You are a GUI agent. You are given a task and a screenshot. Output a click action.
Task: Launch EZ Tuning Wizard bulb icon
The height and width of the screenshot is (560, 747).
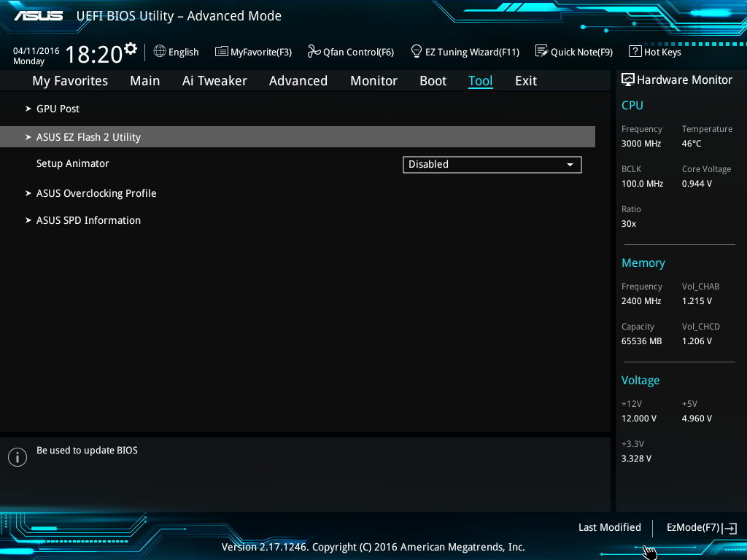(x=417, y=52)
